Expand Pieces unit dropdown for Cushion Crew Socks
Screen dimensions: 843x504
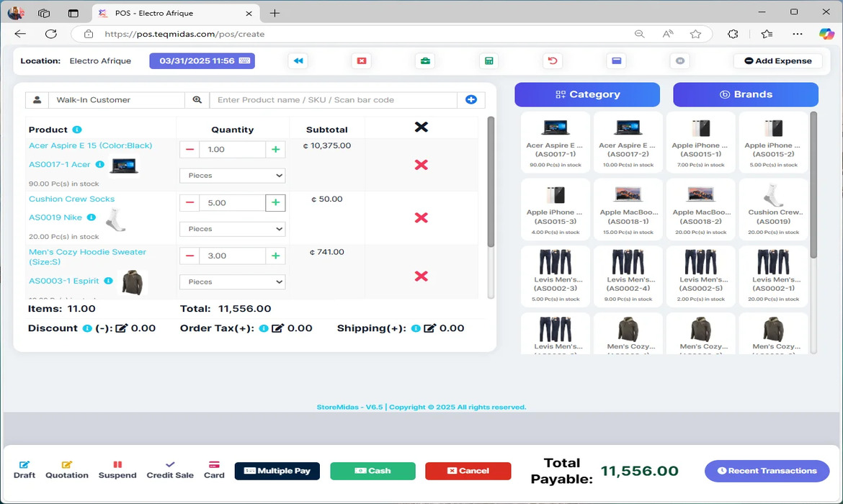(232, 229)
